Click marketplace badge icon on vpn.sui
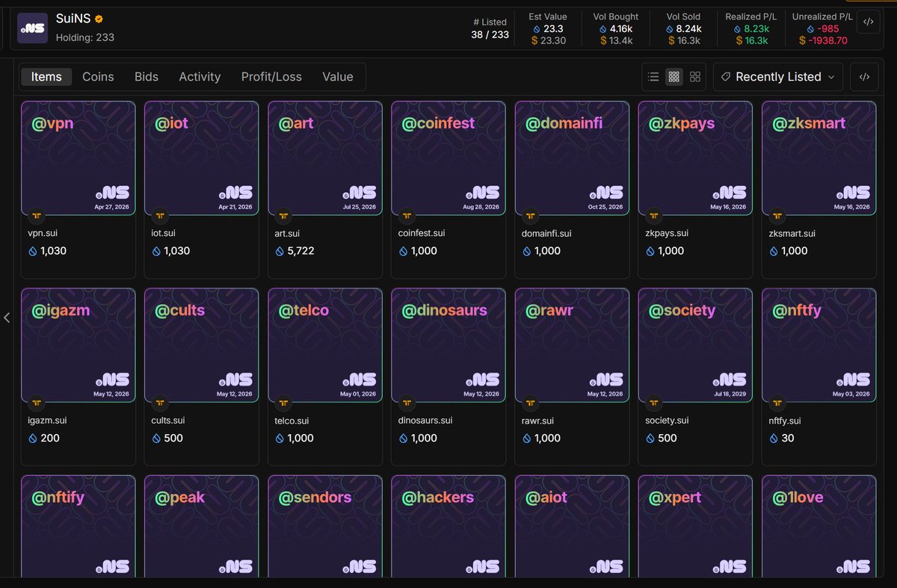 (x=37, y=217)
